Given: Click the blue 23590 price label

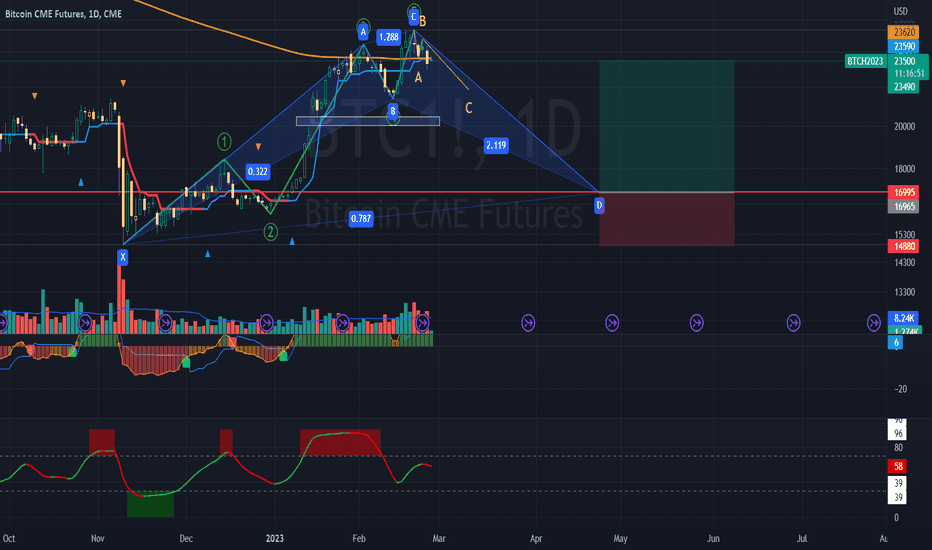Looking at the screenshot, I should 903,46.
